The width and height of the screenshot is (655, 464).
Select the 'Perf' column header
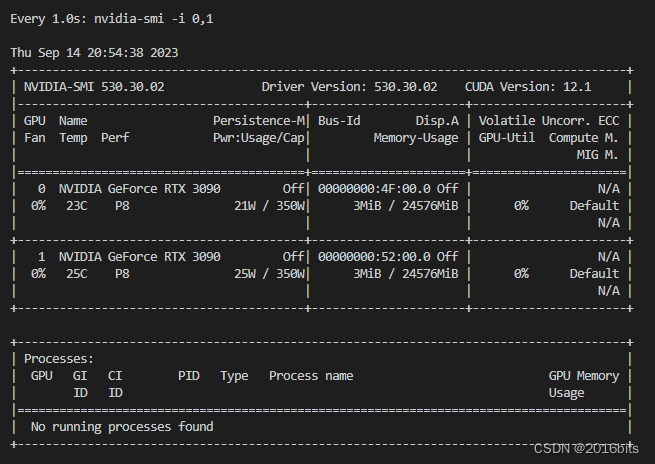pyautogui.click(x=115, y=138)
